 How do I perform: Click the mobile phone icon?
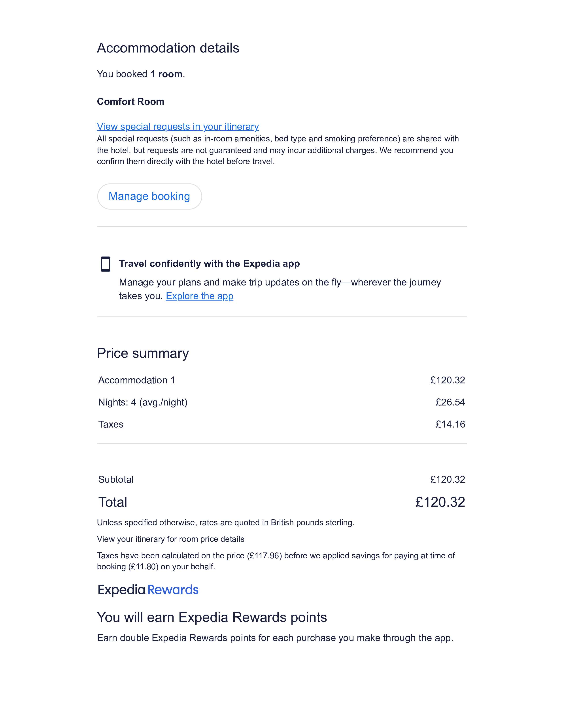(105, 264)
